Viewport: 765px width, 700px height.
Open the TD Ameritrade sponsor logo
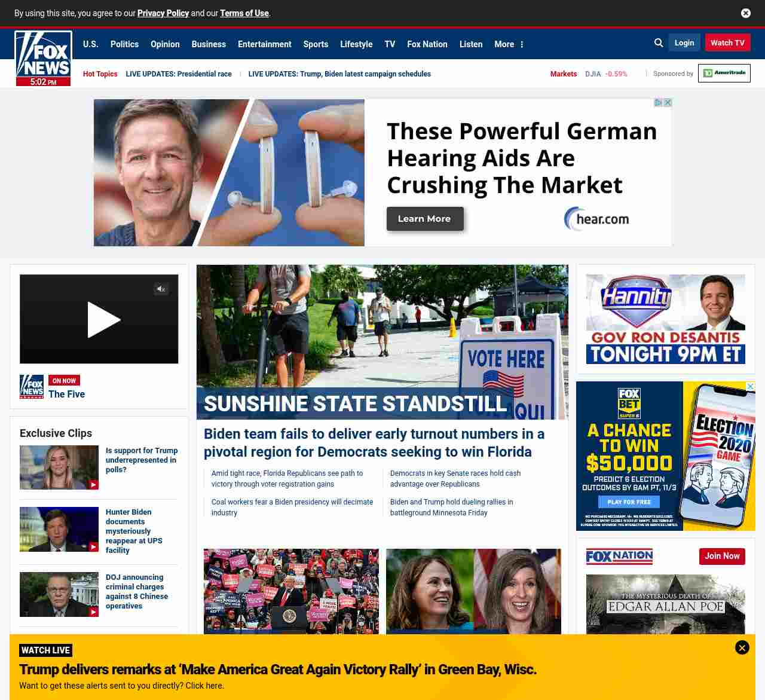[724, 73]
